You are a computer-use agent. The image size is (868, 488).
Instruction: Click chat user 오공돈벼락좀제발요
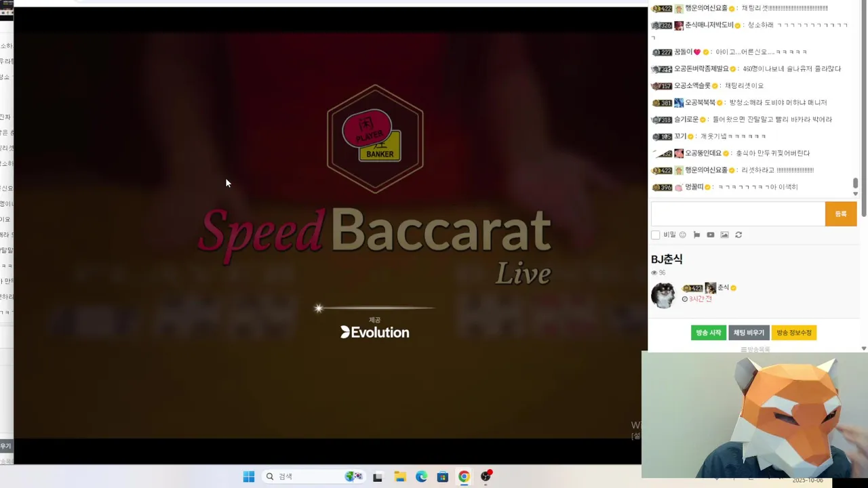701,68
